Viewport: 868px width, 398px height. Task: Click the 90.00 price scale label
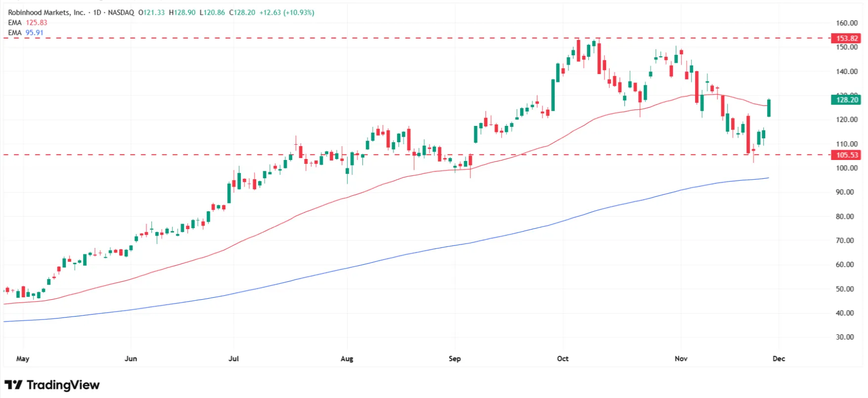(x=844, y=192)
